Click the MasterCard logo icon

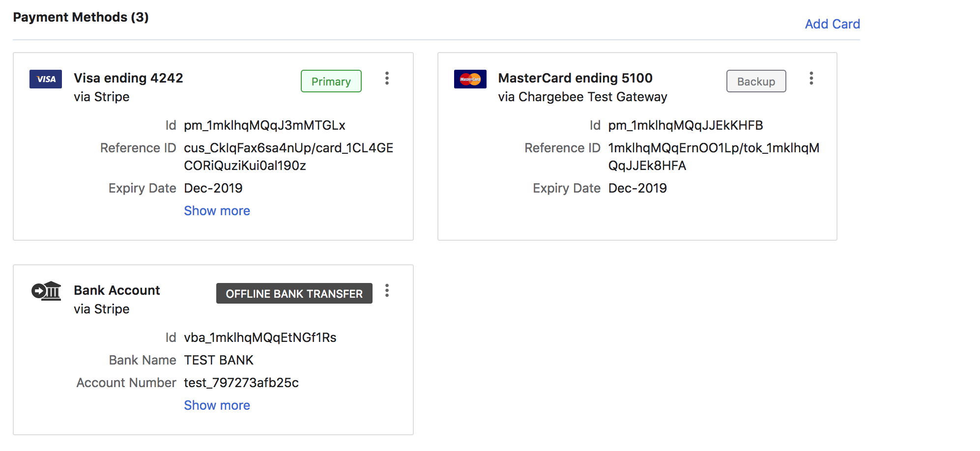point(470,79)
